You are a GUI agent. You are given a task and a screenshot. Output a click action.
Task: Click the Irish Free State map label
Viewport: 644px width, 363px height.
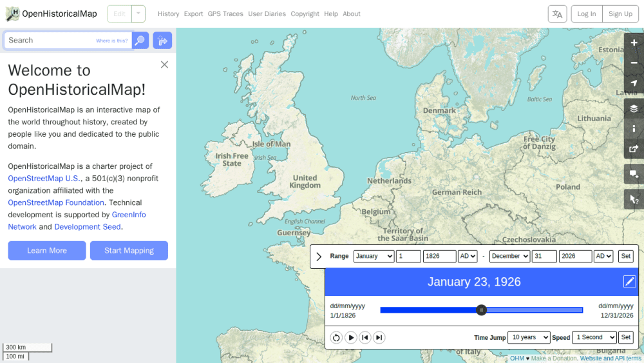tap(232, 159)
